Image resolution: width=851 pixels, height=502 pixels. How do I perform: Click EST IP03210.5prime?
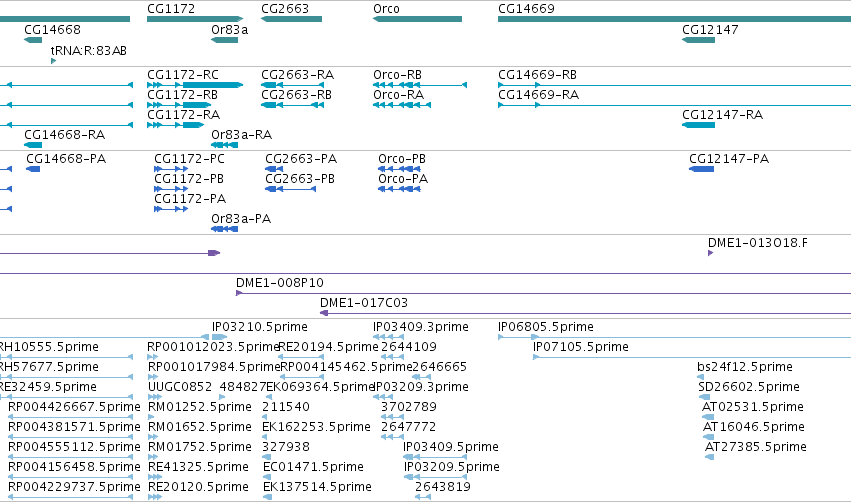259,327
